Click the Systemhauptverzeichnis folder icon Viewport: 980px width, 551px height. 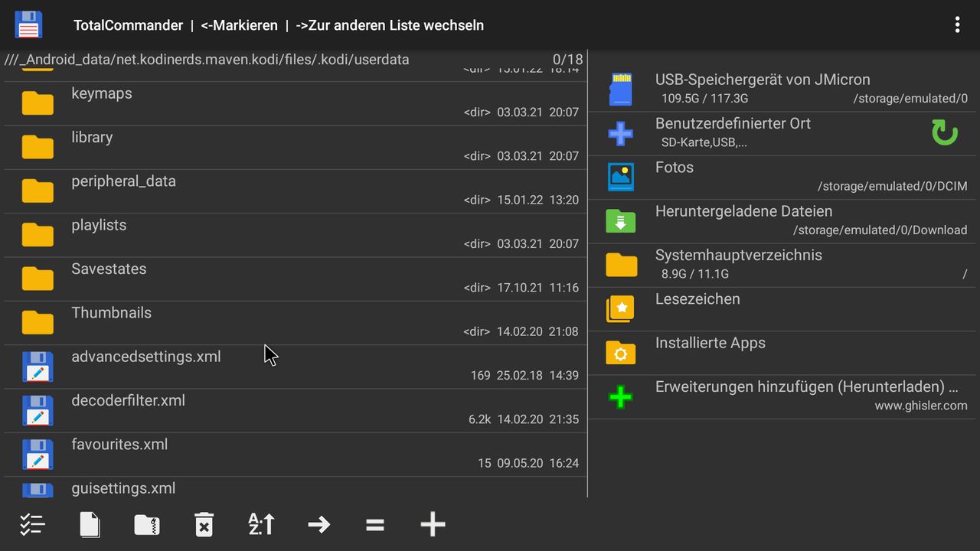[x=621, y=265]
